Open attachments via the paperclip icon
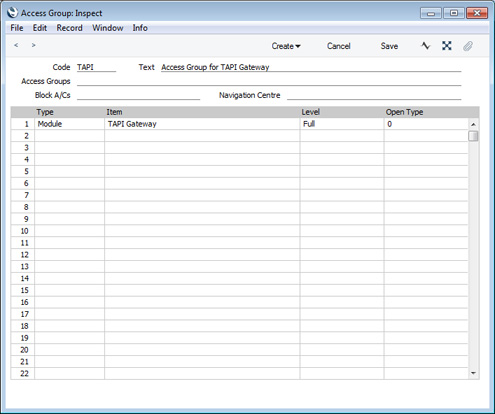 [x=468, y=46]
